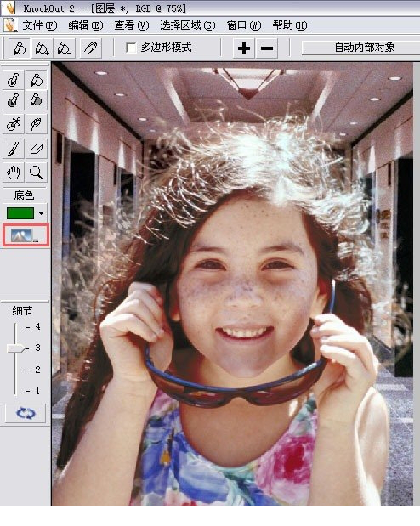Select the outside shadow object tool

37,100
